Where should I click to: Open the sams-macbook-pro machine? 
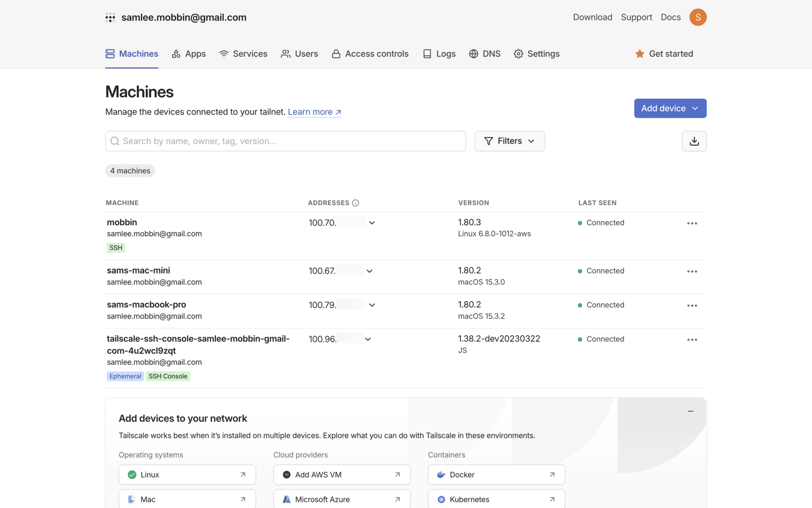146,305
